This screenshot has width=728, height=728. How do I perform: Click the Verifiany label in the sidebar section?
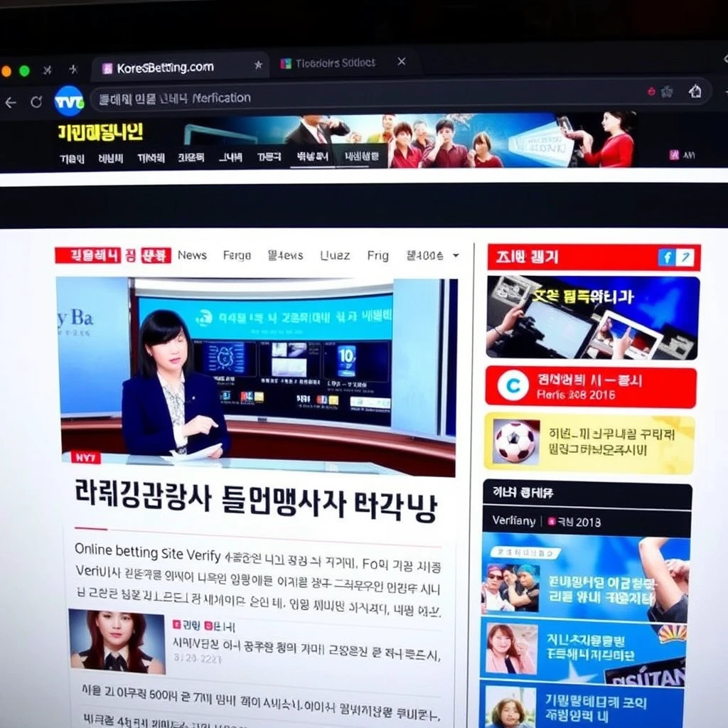point(513,521)
